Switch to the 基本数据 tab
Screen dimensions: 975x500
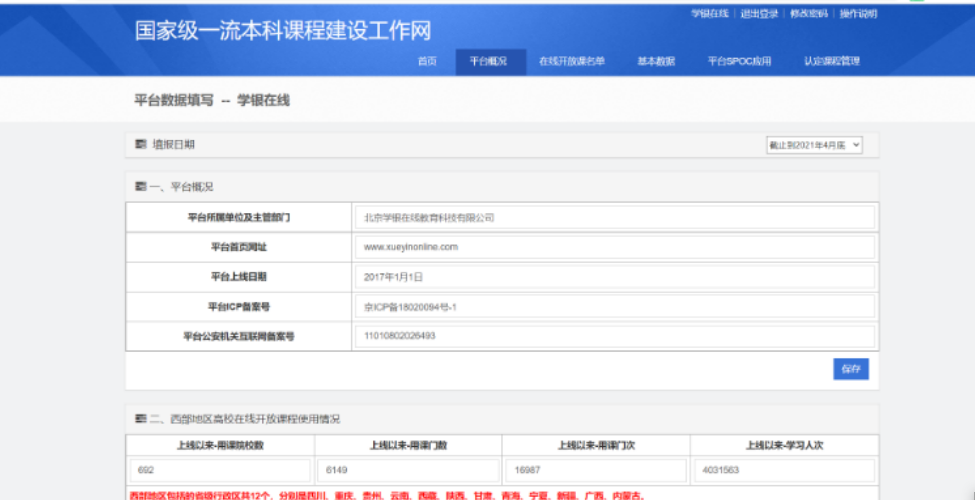tap(656, 62)
